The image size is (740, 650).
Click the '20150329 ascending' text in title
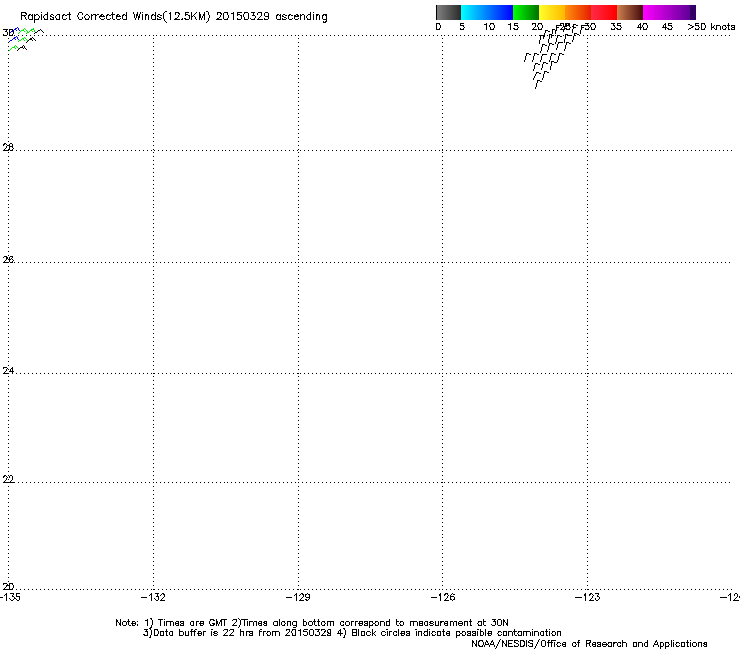(271, 17)
